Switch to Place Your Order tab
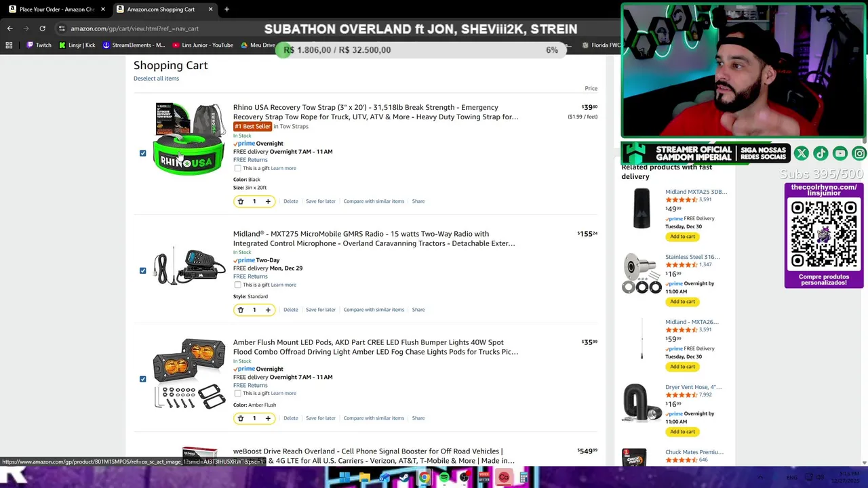This screenshot has height=488, width=868. [56, 9]
